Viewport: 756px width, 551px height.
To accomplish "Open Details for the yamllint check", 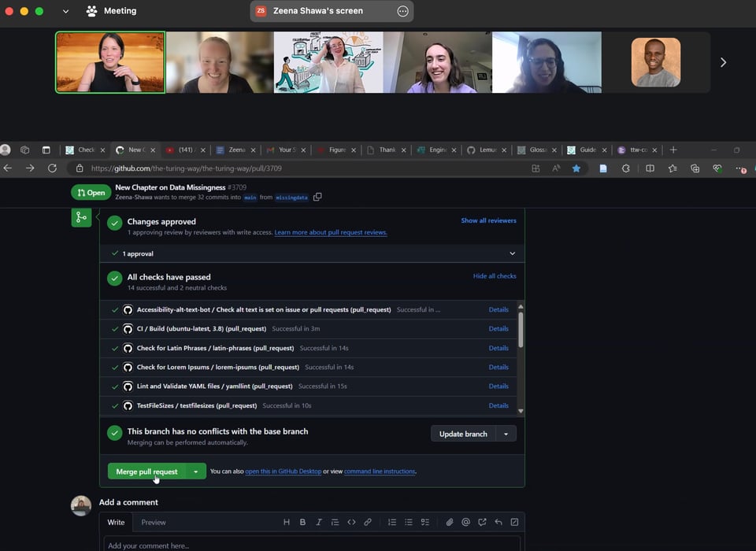I will pos(498,386).
